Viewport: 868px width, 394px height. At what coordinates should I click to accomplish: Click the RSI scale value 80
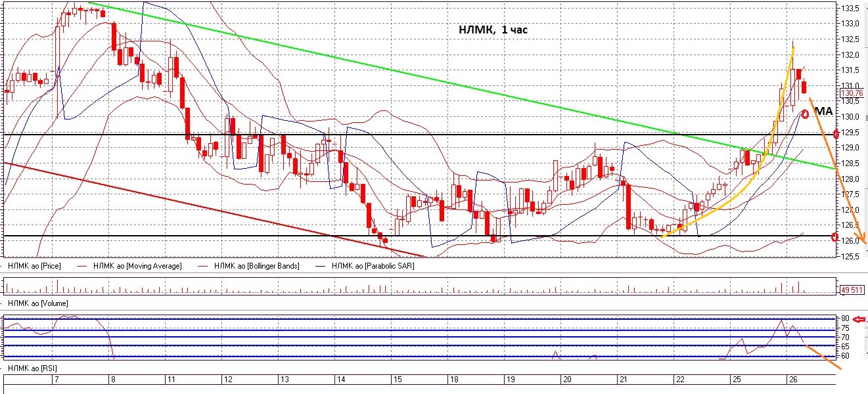pyautogui.click(x=846, y=318)
